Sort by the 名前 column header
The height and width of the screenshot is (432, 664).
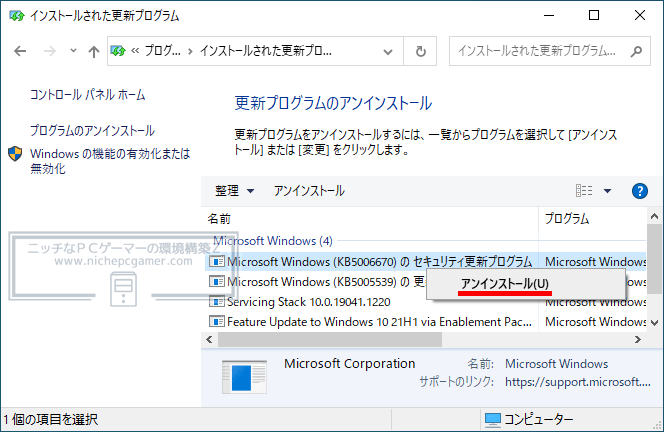coord(369,219)
